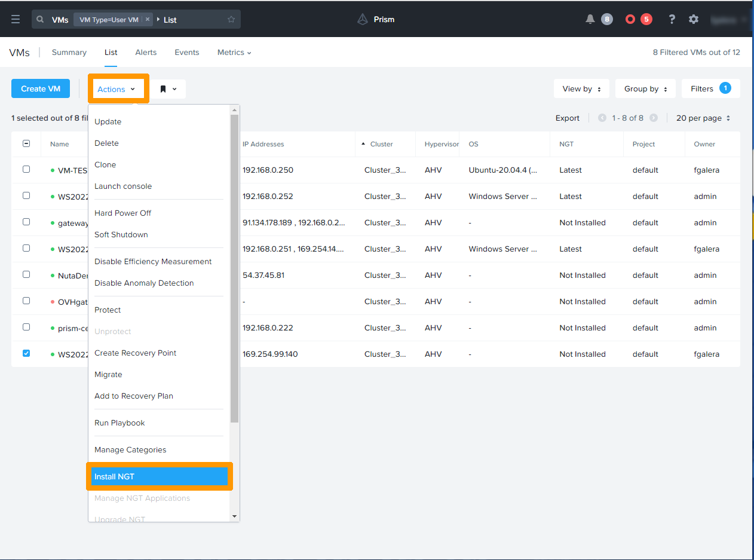Toggle the select-all header checkbox
The height and width of the screenshot is (560, 754).
click(x=26, y=143)
